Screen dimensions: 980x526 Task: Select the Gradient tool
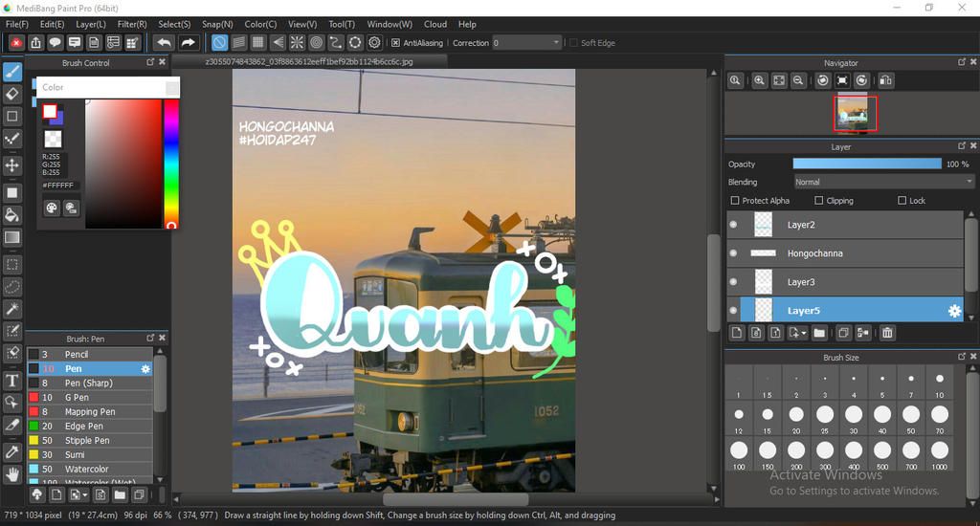click(x=11, y=237)
